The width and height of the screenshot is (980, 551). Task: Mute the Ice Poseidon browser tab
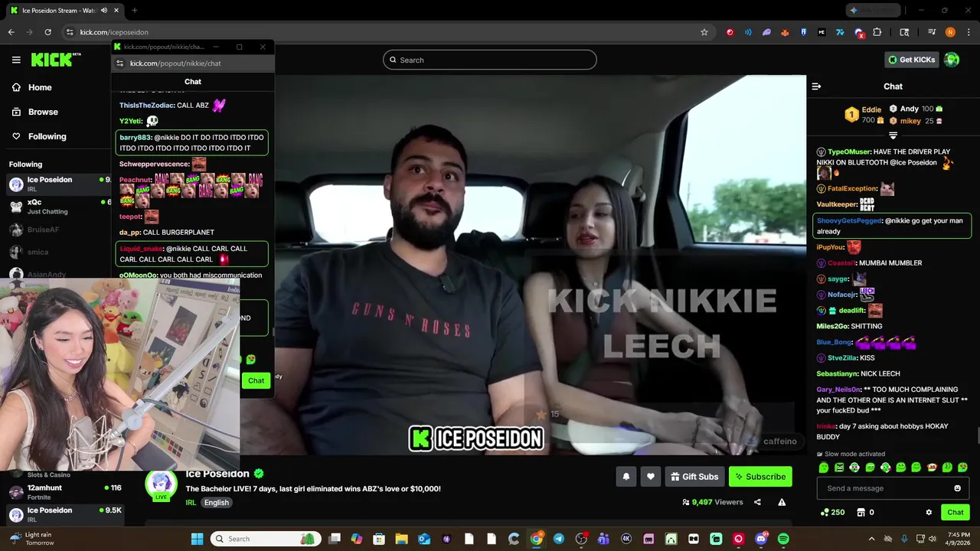(104, 11)
